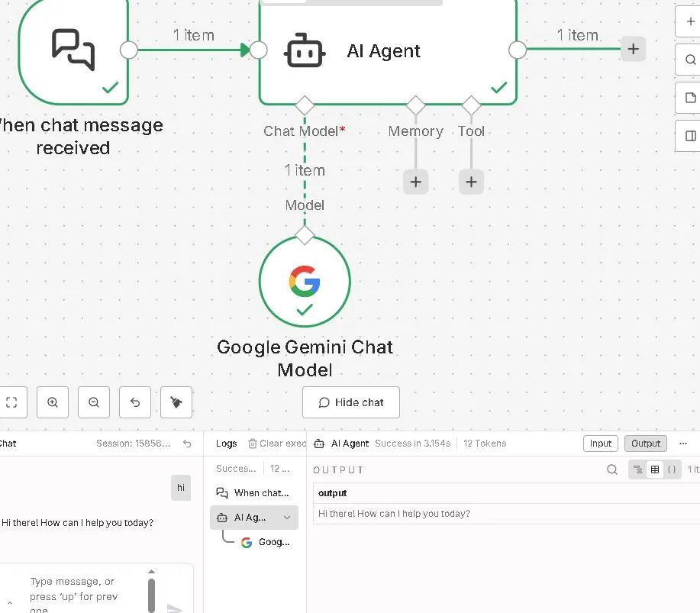Viewport: 700px width, 613px height.
Task: Switch output to schema view
Action: [x=638, y=469]
